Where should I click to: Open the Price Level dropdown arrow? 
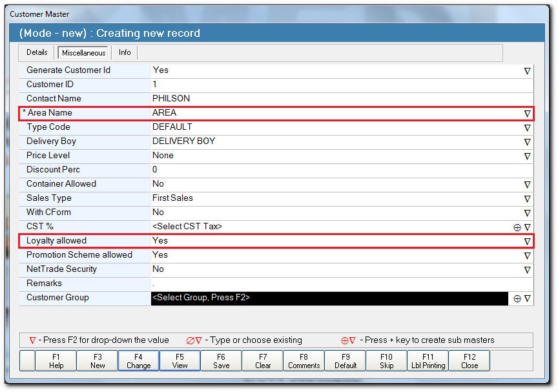527,156
